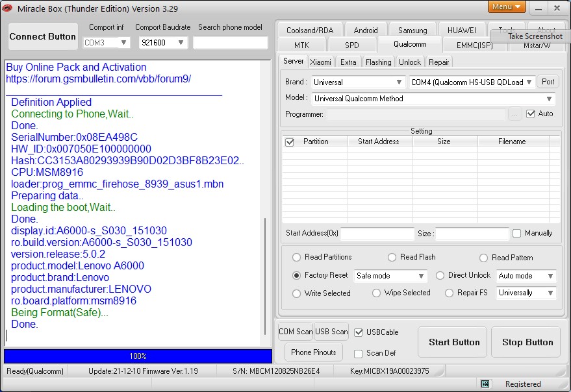This screenshot has height=392, width=571.
Task: Open the orange Menu dropdown button
Action: tap(507, 6)
